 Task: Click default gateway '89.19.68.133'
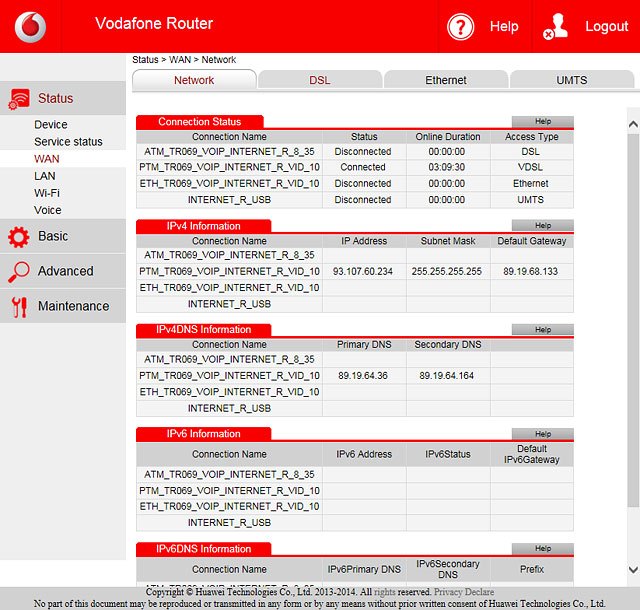pos(530,272)
